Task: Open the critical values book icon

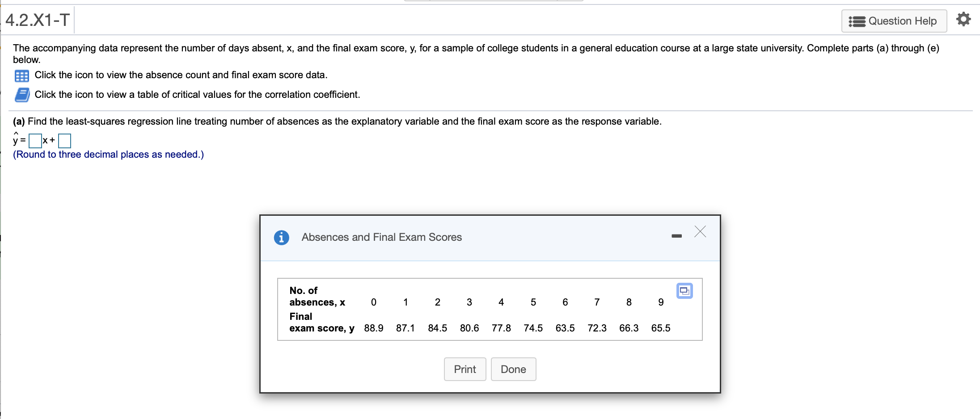Action: pyautogui.click(x=22, y=95)
